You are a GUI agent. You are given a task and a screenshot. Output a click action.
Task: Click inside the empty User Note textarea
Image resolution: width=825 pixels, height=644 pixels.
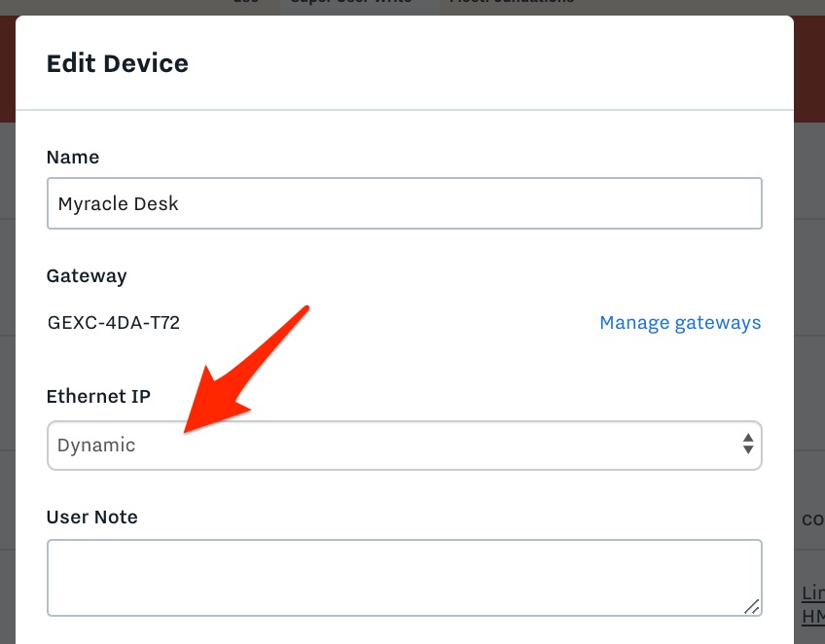(x=404, y=578)
